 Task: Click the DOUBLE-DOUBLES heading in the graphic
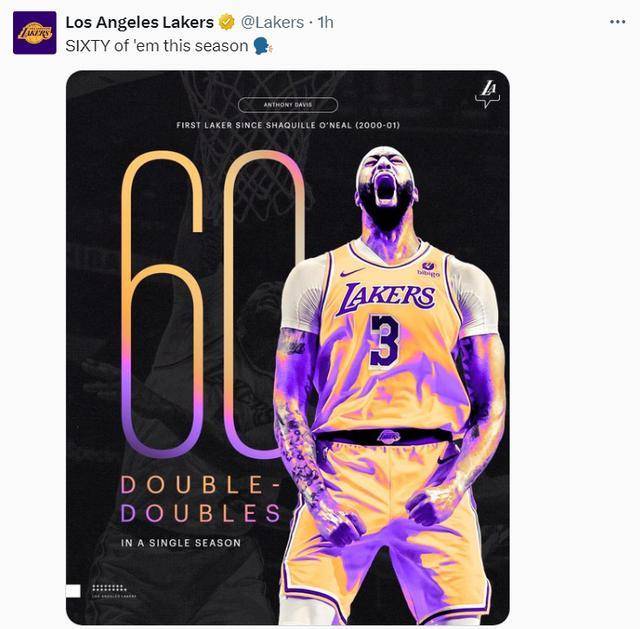[x=200, y=499]
